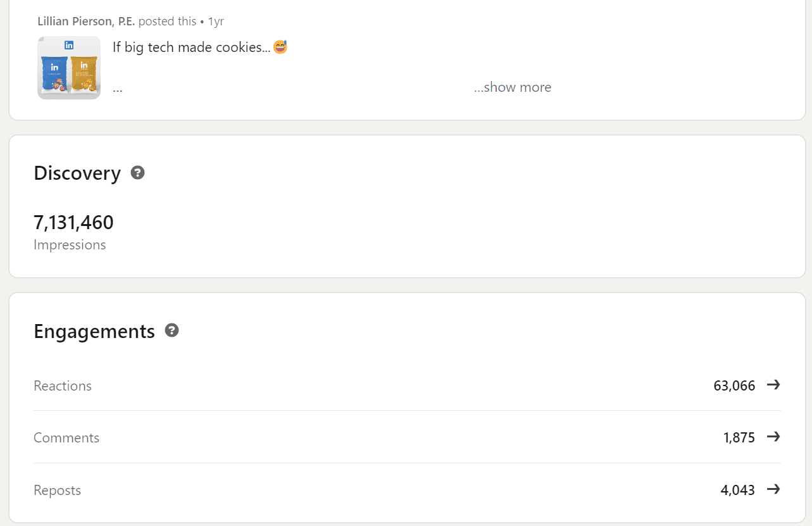
Task: Click the 7,131,460 impressions figure
Action: click(73, 223)
